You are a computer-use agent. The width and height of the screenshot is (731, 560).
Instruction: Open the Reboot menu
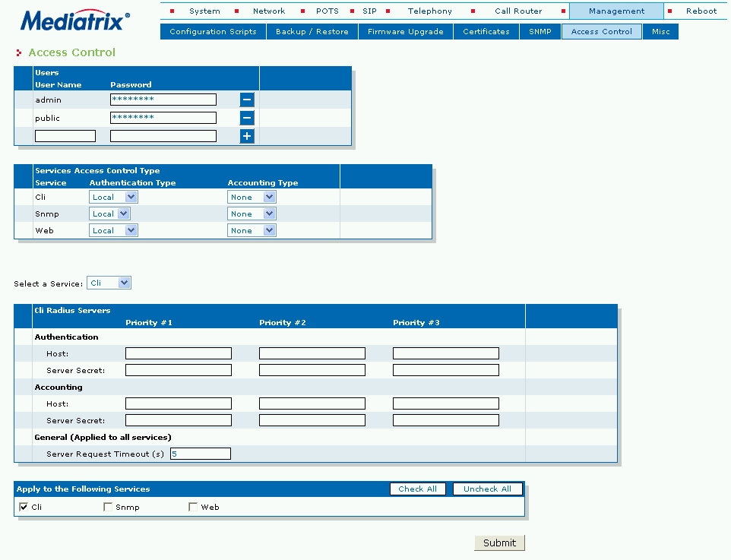click(701, 11)
